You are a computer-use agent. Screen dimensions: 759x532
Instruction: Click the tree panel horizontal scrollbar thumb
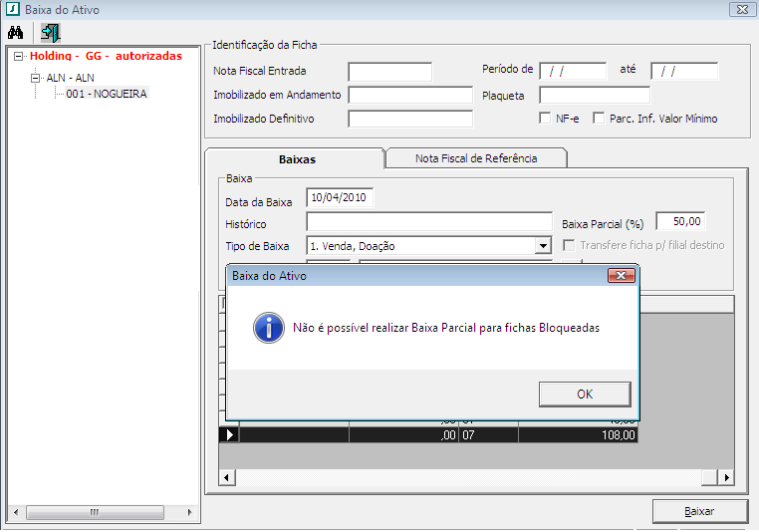[x=95, y=512]
